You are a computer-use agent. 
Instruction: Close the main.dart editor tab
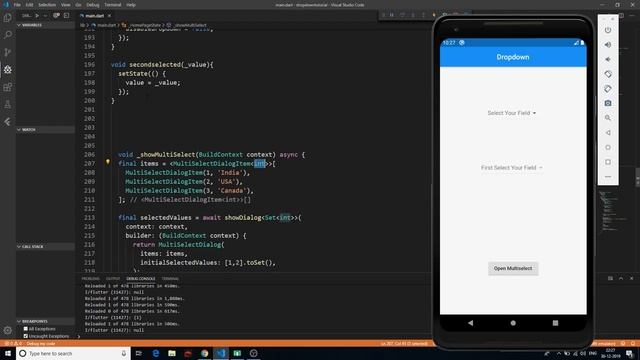pyautogui.click(x=109, y=16)
